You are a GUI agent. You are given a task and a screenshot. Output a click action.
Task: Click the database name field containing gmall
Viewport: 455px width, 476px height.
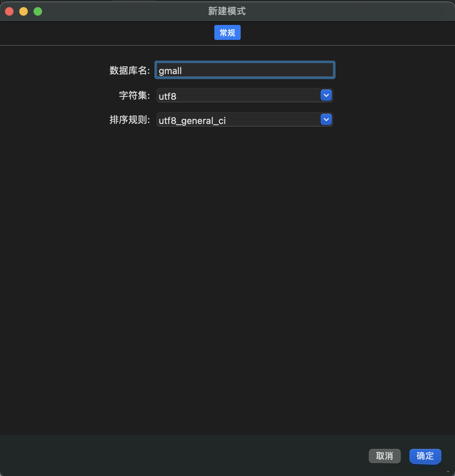coord(245,70)
